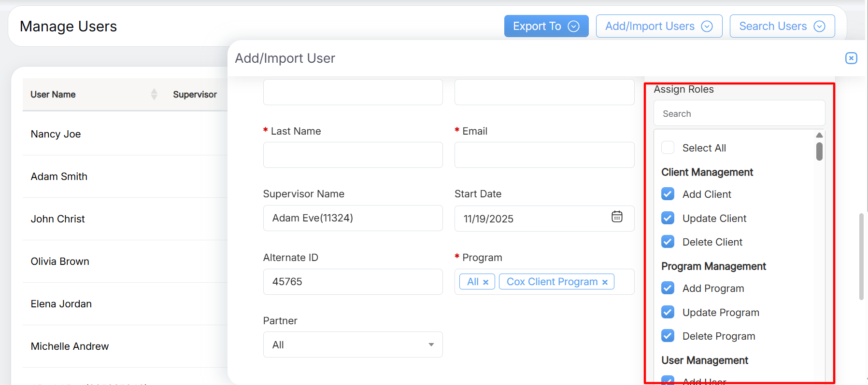Remove the 'All' program tag
Screen dimensions: 868x385
point(486,282)
